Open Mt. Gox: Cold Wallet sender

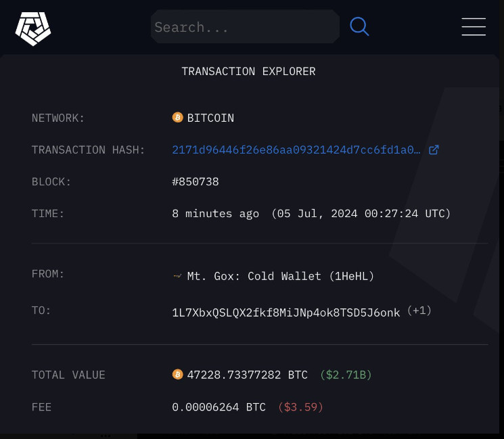[280, 276]
